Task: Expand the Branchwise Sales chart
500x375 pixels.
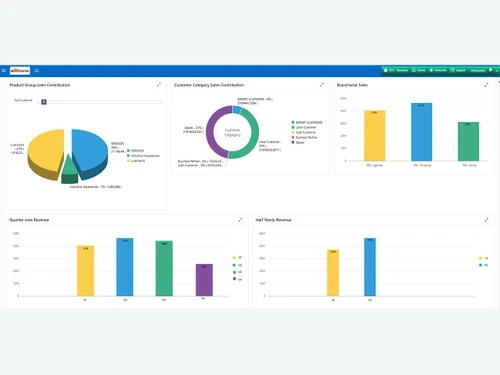Action: 486,85
